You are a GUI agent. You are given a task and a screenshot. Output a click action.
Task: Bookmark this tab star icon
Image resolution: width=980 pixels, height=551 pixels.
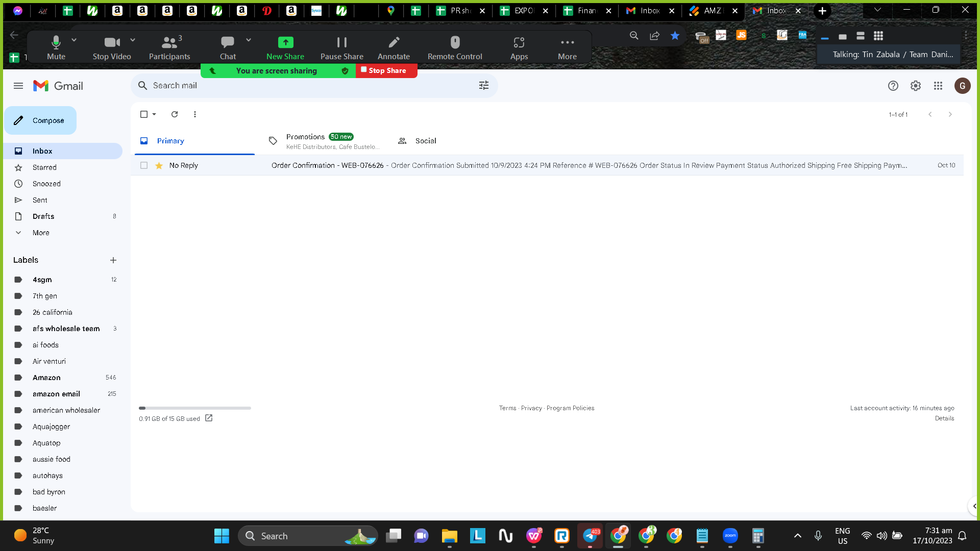point(675,35)
